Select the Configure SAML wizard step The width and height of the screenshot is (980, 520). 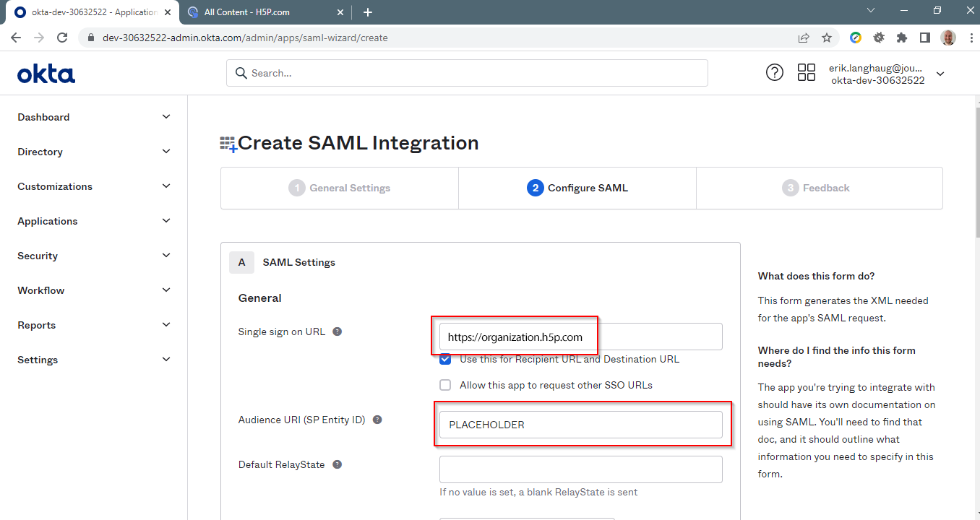coord(577,188)
